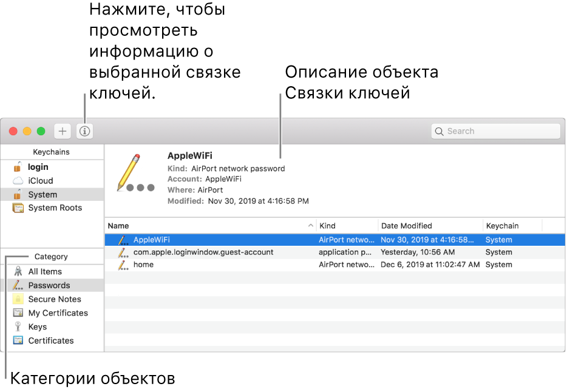Click the application p... kind cell
Image resolution: width=567 pixels, height=392 pixels.
[x=345, y=252]
